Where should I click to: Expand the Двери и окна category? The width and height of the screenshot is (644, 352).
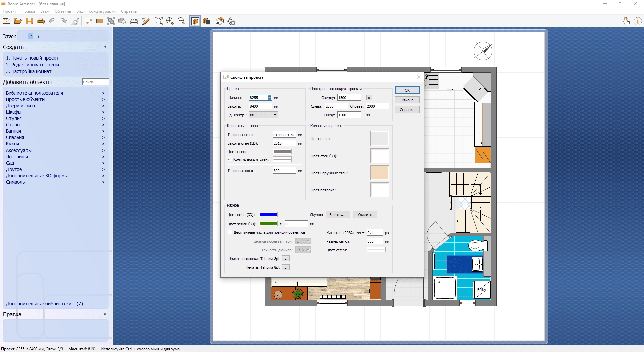[x=55, y=106]
